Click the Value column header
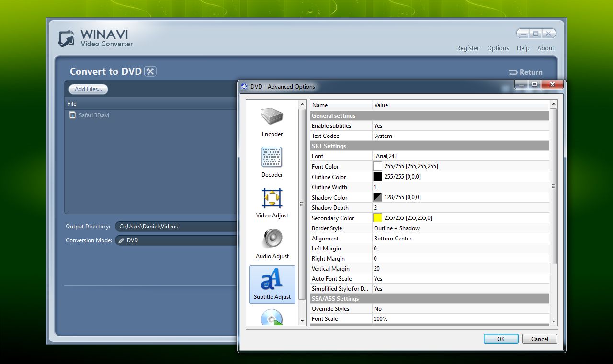The height and width of the screenshot is (364, 613). [x=461, y=105]
